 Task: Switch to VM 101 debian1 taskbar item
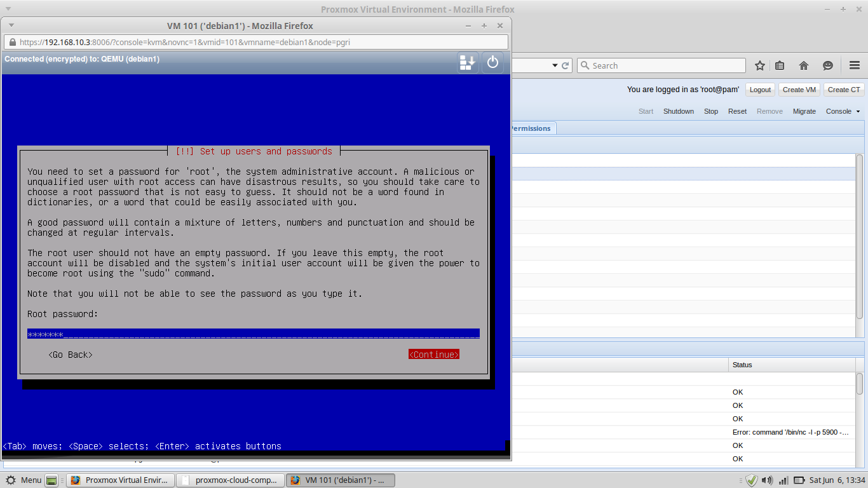click(x=340, y=480)
